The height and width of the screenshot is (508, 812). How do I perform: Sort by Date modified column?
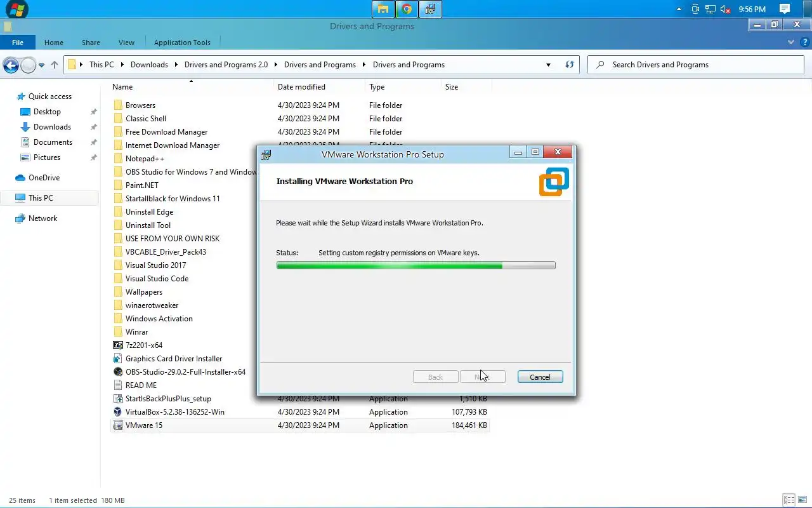301,87
